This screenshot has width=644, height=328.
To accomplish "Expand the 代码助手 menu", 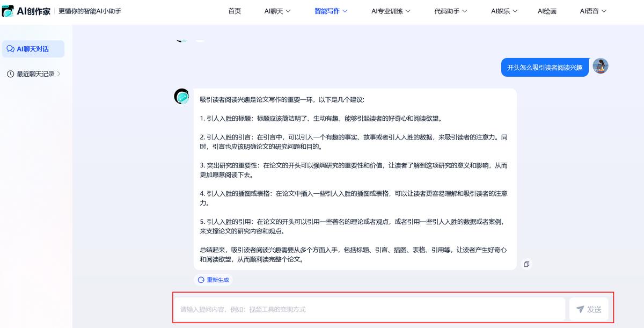I will (450, 10).
